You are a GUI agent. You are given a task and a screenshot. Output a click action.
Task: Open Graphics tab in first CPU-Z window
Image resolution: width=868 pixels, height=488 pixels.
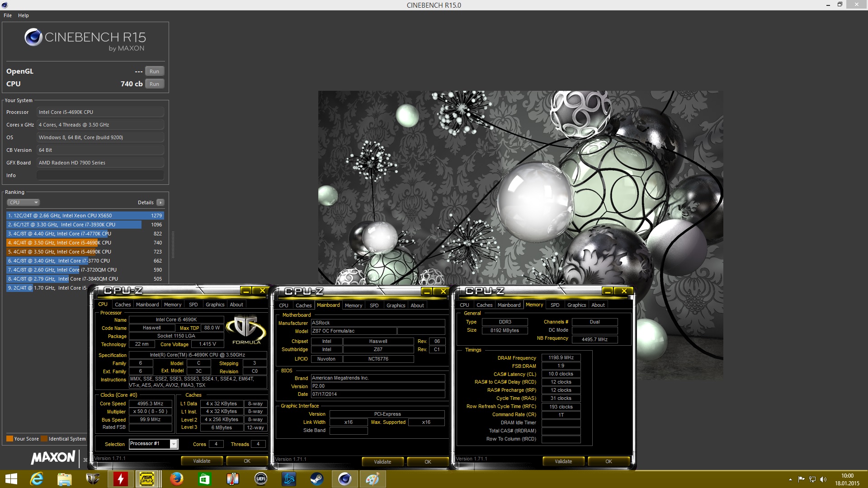pyautogui.click(x=215, y=305)
